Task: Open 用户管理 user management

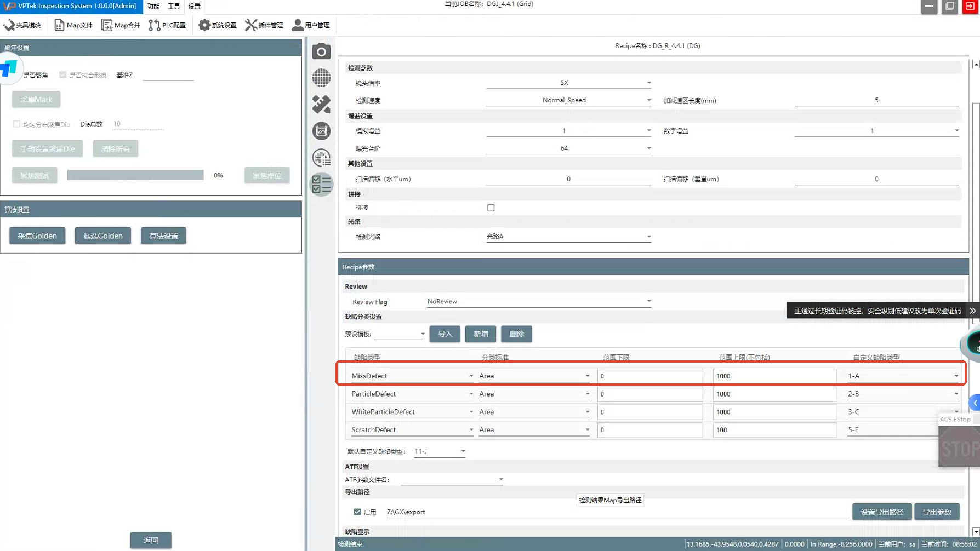Action: 311,25
